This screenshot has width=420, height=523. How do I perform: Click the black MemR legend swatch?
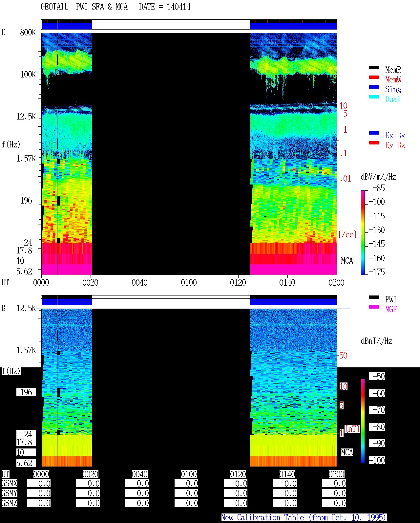pyautogui.click(x=374, y=68)
